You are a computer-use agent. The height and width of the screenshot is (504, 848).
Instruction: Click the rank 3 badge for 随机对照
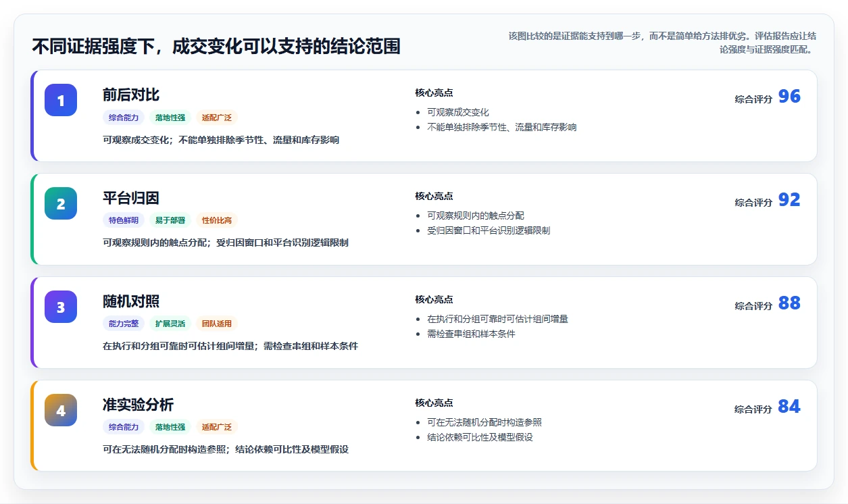pyautogui.click(x=61, y=307)
